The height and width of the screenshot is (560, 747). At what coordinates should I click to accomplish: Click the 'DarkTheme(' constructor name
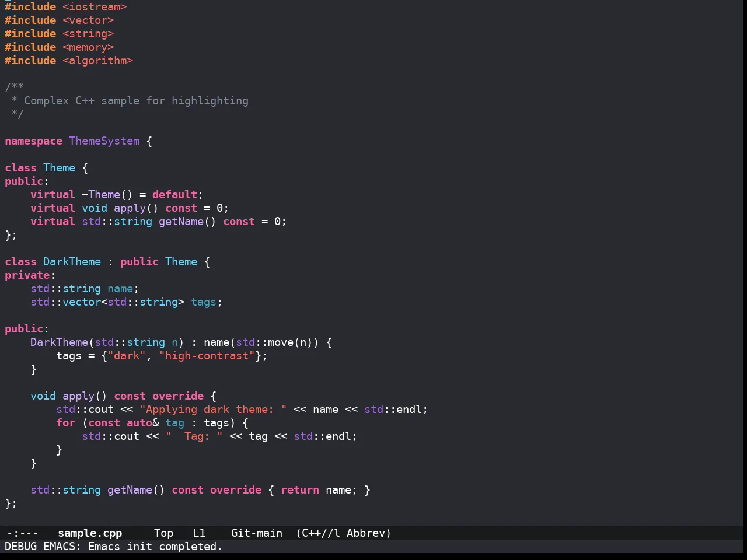(60, 342)
